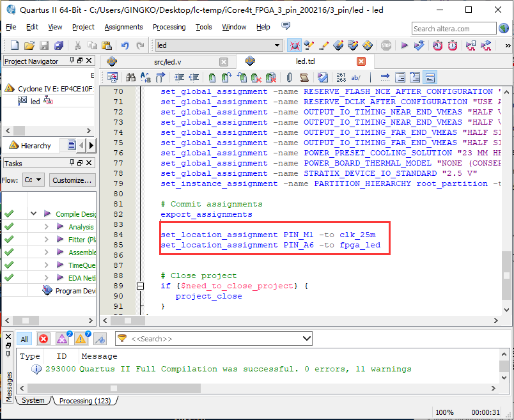Toggle the All messages filter button

coord(24,339)
